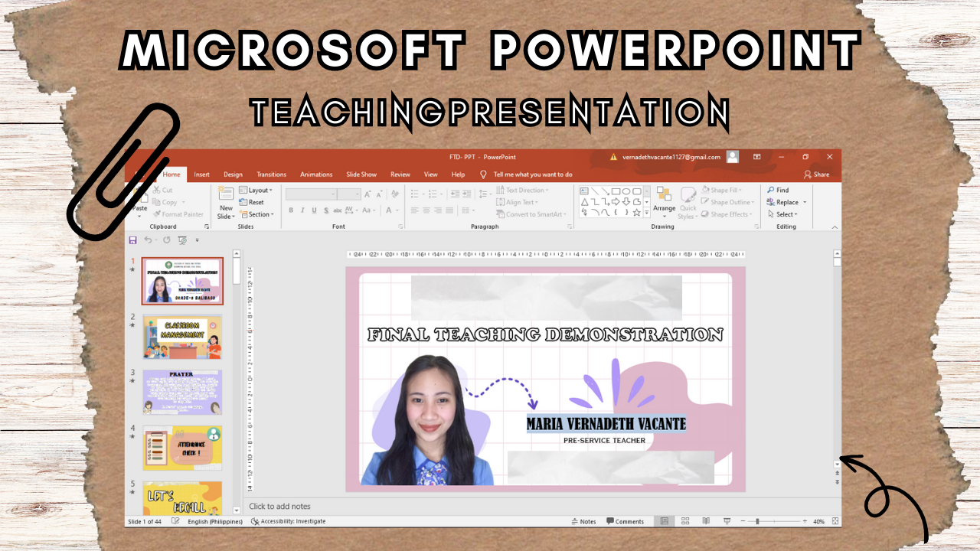Viewport: 980px width, 551px height.
Task: Toggle the Comments pane
Action: [626, 521]
